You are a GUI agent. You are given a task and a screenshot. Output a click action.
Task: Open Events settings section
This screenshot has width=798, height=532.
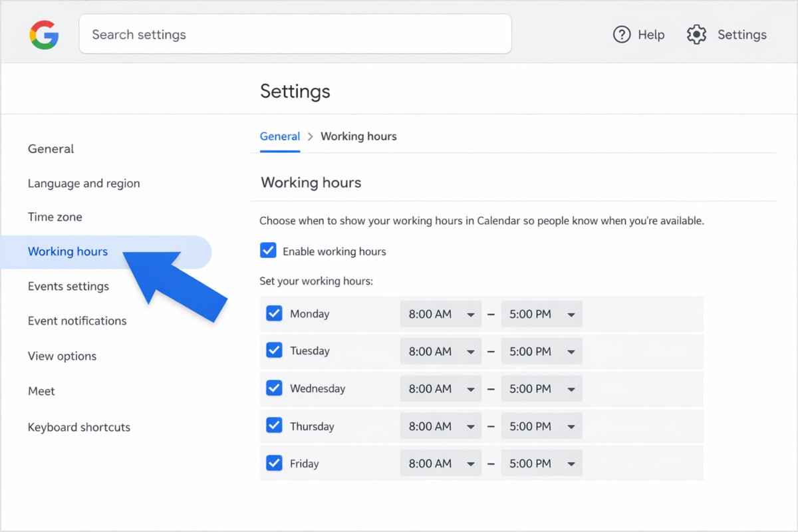point(68,287)
